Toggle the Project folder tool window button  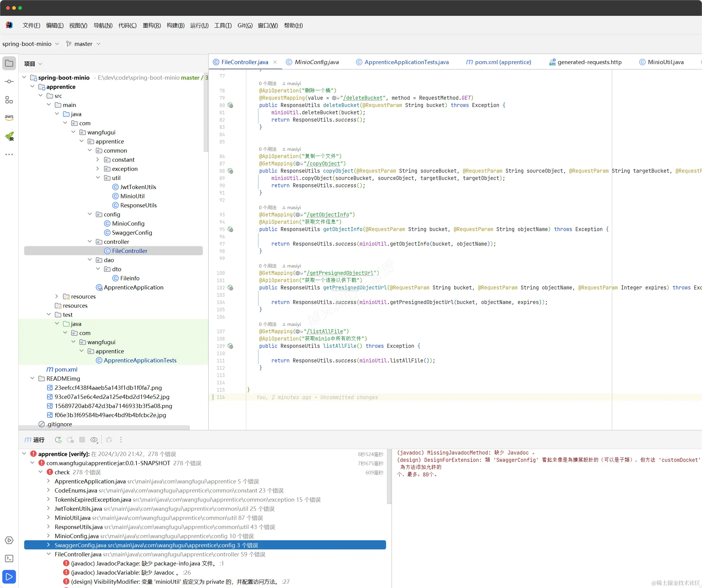9,63
